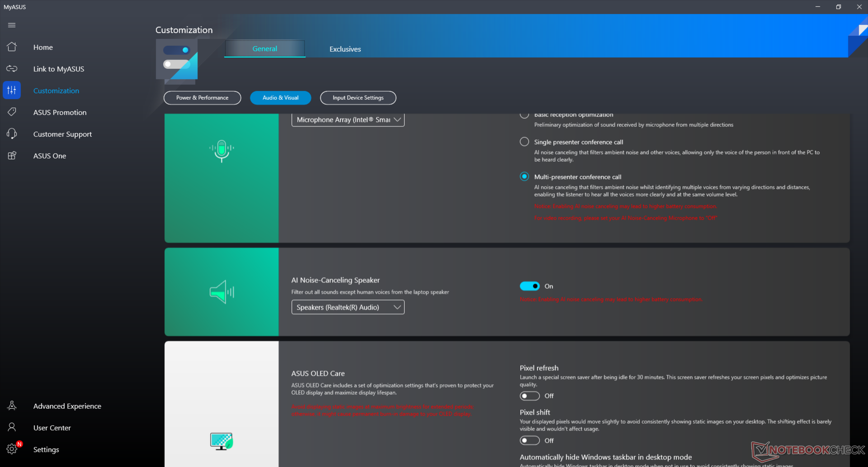Open ASUS One section
This screenshot has height=467, width=868.
50,156
